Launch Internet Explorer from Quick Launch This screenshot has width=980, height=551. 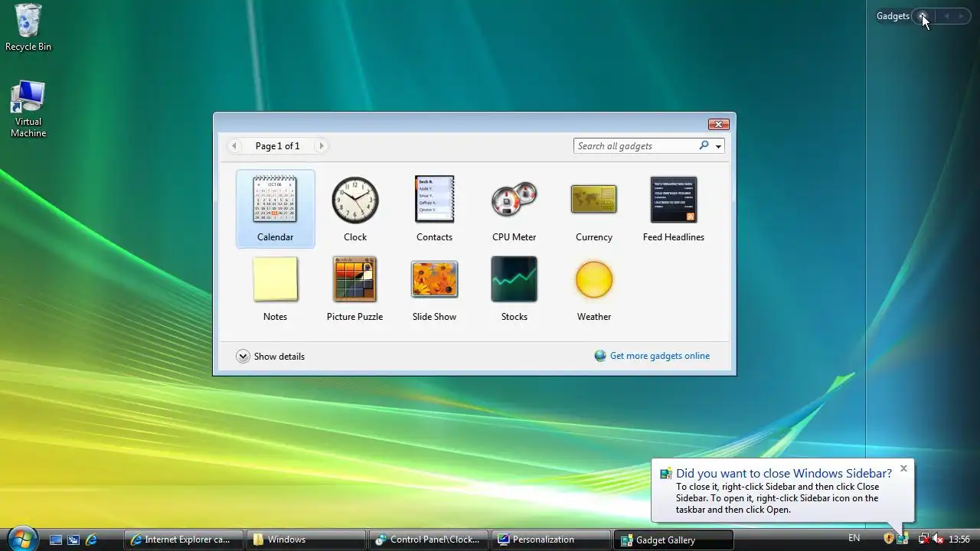pyautogui.click(x=91, y=540)
